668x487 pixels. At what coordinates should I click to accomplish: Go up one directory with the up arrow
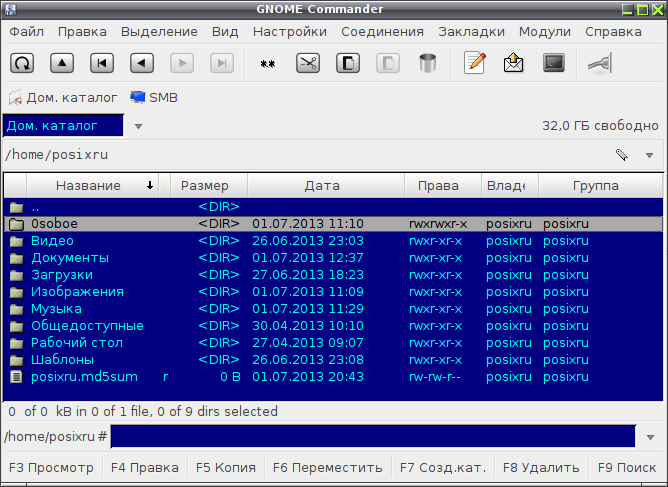click(x=62, y=63)
